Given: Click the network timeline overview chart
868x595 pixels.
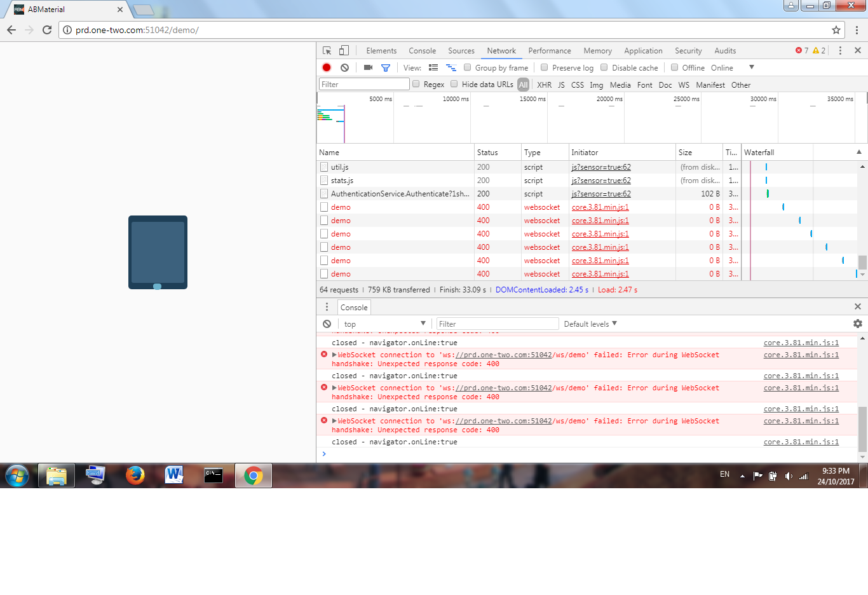Looking at the screenshot, I should (x=592, y=118).
